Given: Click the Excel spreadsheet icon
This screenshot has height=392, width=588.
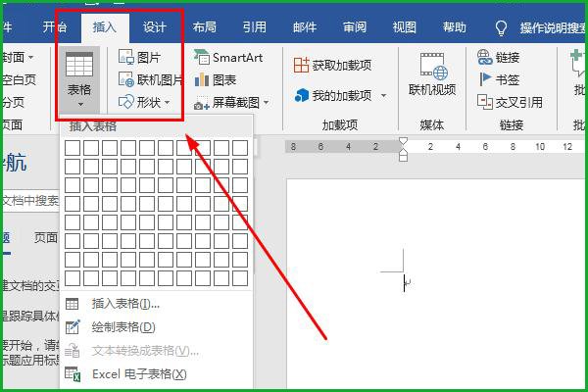Looking at the screenshot, I should [73, 374].
